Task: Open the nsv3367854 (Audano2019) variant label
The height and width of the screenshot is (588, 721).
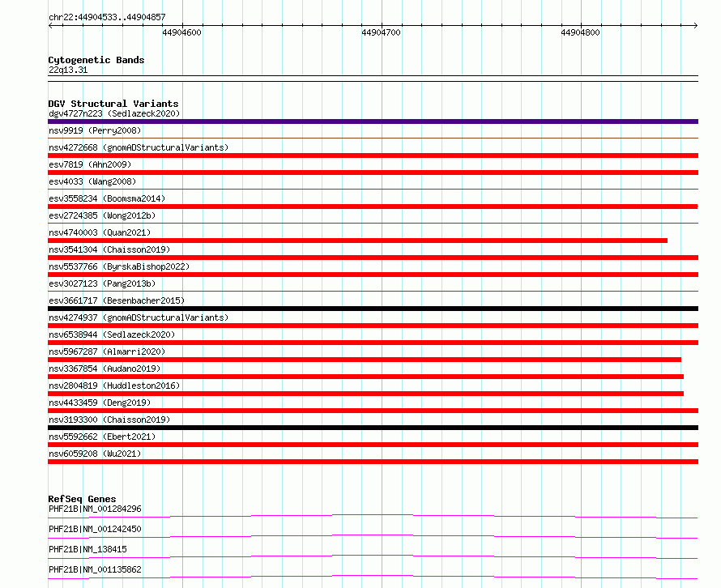Action: click(105, 369)
